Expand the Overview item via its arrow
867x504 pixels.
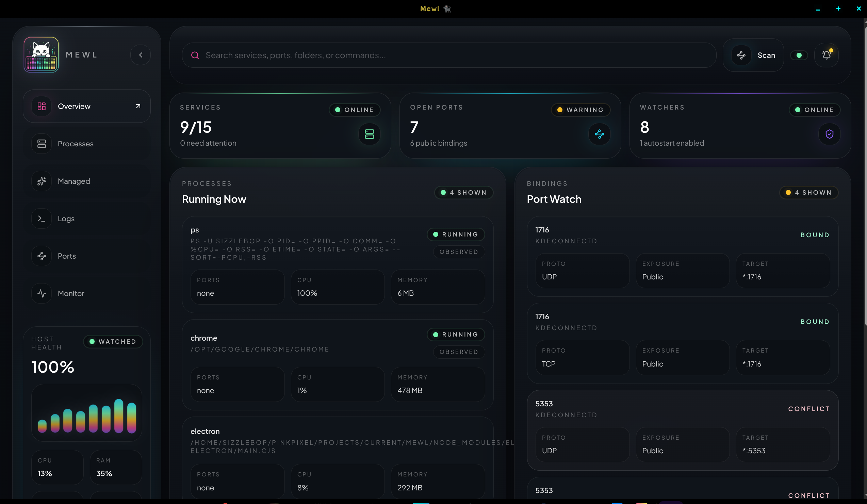coord(137,106)
